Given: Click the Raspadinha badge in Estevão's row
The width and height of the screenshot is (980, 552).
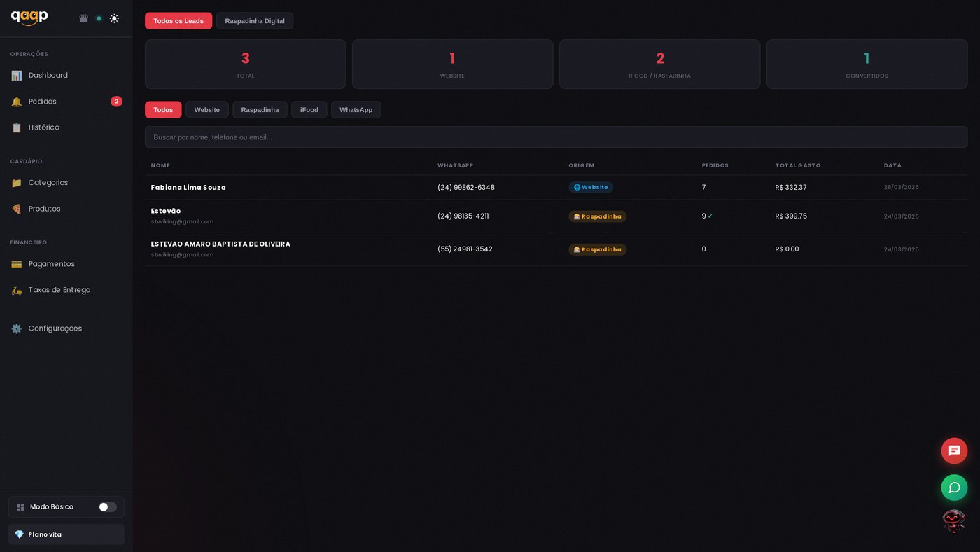Looking at the screenshot, I should tap(597, 216).
